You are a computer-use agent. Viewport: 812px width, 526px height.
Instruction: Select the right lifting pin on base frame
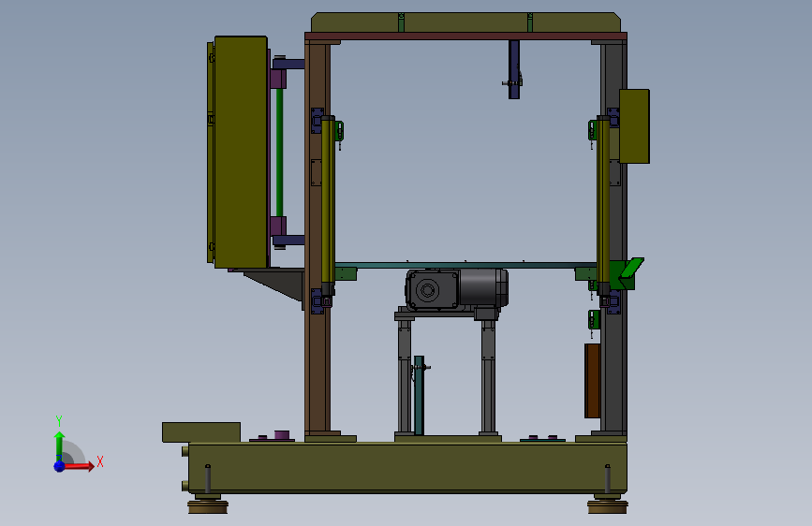click(608, 479)
